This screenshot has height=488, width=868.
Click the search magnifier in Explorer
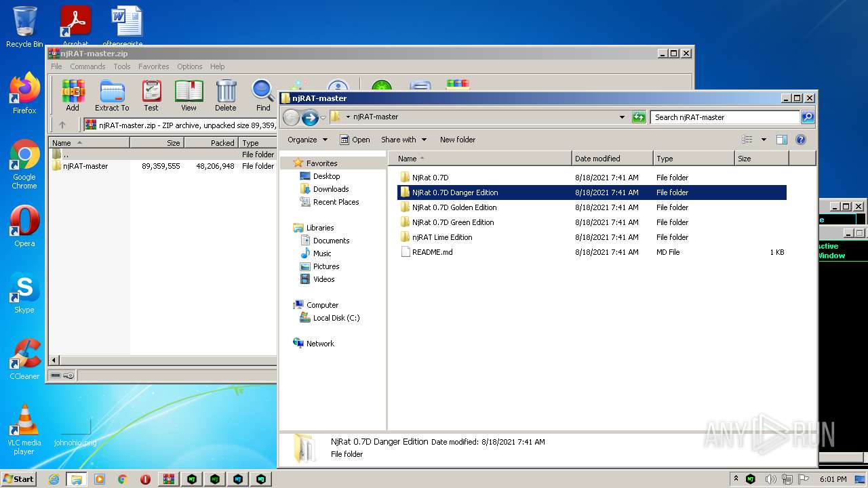[x=808, y=117]
